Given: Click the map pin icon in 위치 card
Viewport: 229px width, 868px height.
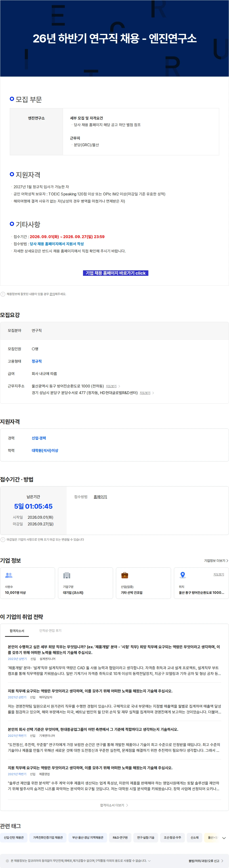Looking at the screenshot, I should tap(182, 575).
